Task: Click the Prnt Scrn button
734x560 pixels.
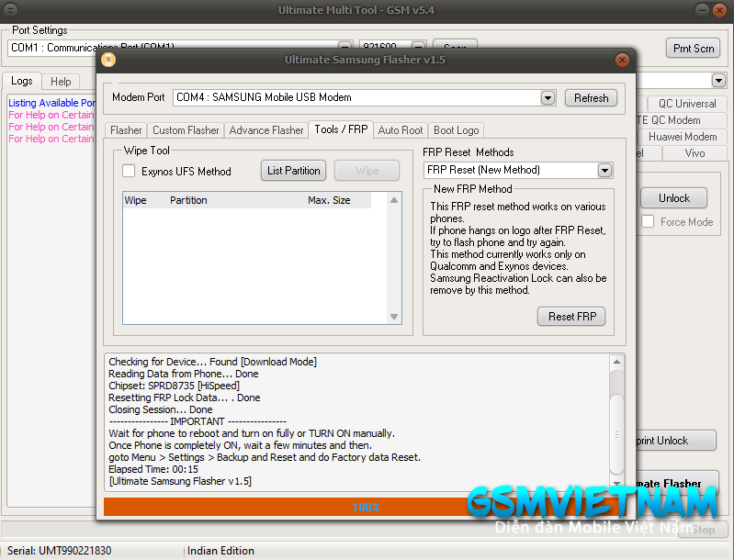Action: (694, 48)
